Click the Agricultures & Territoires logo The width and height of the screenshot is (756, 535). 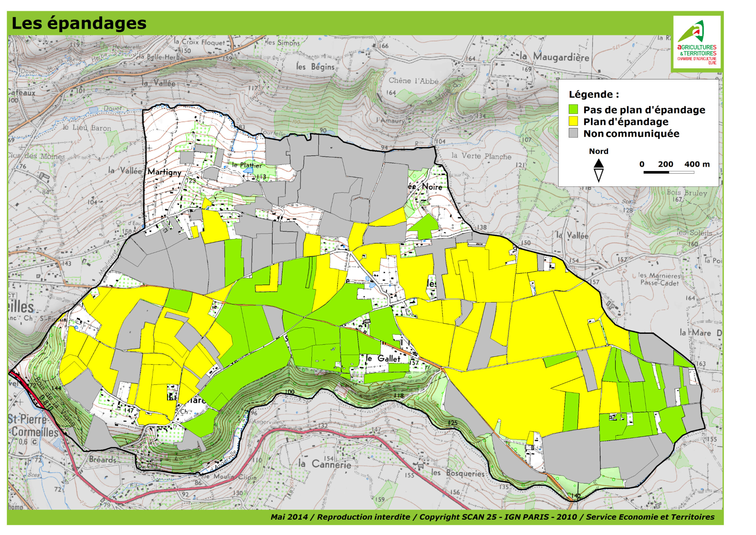pos(696,42)
